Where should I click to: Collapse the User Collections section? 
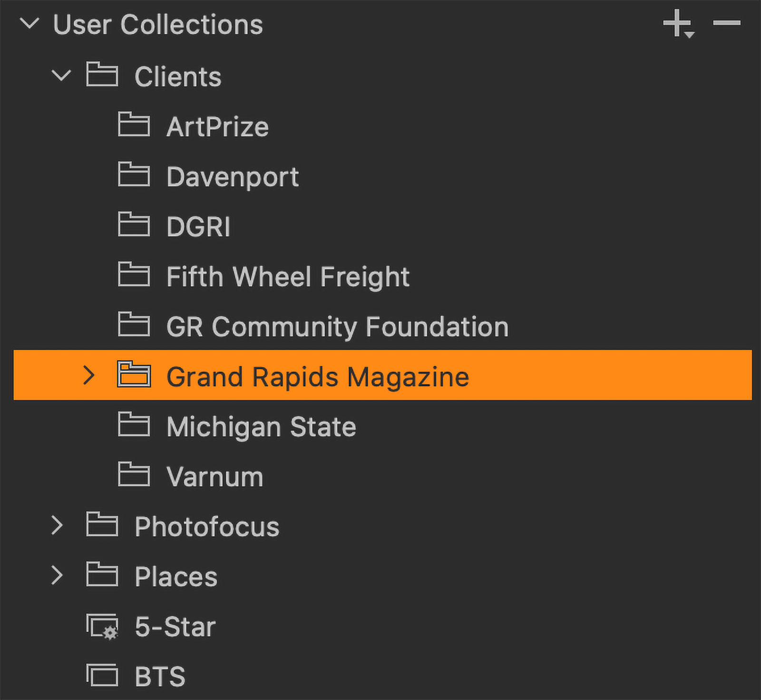[30, 23]
